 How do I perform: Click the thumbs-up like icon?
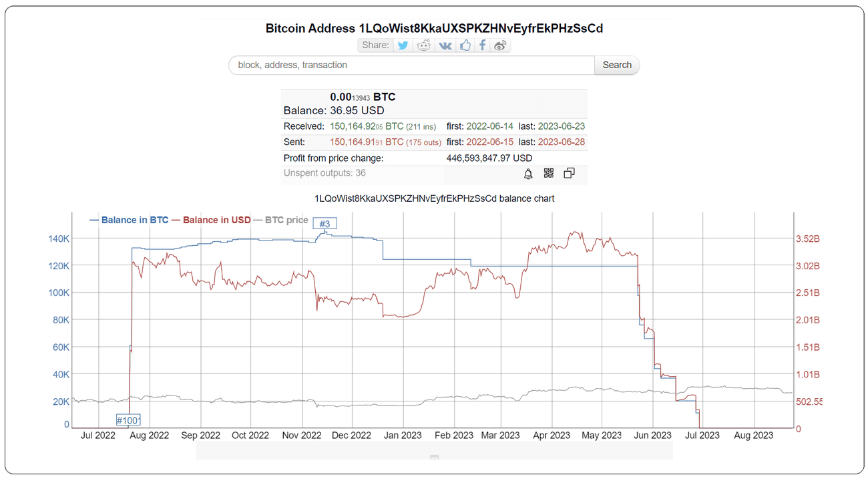[465, 45]
